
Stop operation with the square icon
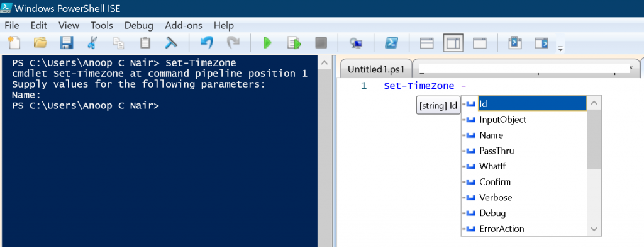(x=320, y=42)
